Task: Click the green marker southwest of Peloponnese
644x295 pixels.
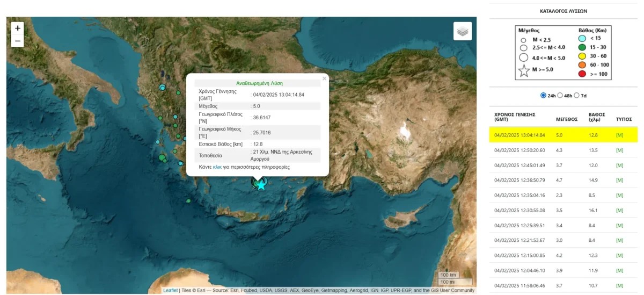Action: tap(188, 201)
